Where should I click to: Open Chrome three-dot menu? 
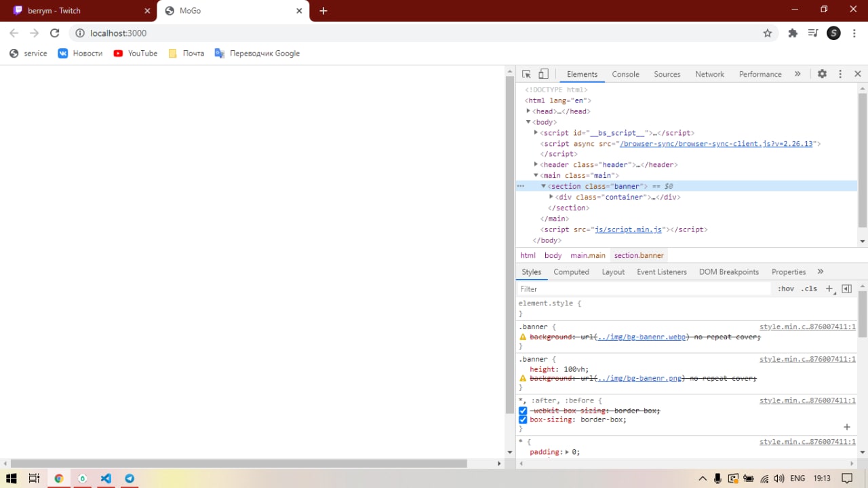point(854,33)
